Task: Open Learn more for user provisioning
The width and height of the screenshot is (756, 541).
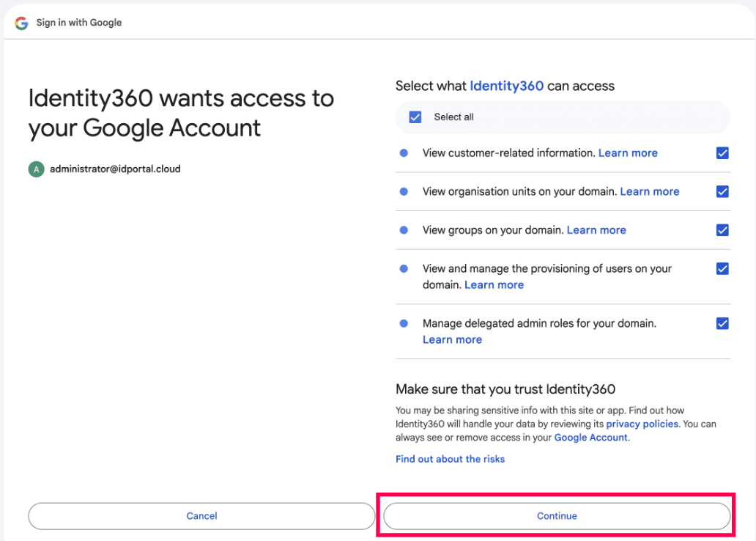Action: coord(494,285)
